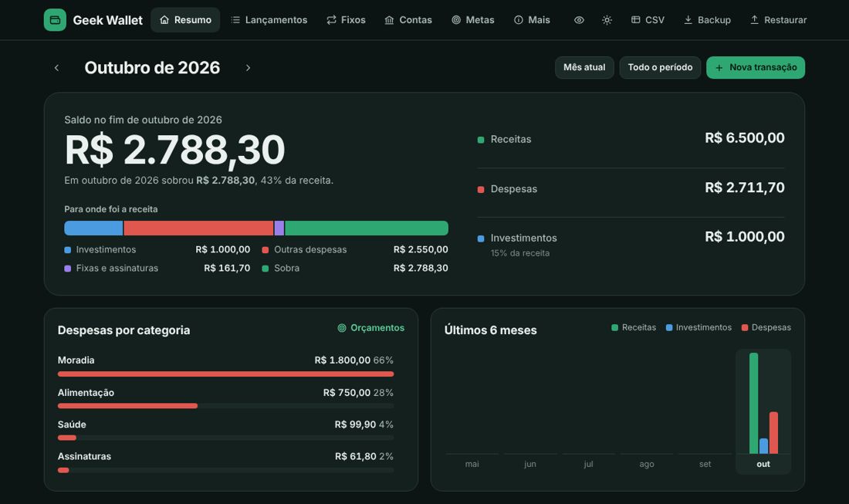Switch to the Contas tab
Screen dimensions: 849x504
click(408, 20)
